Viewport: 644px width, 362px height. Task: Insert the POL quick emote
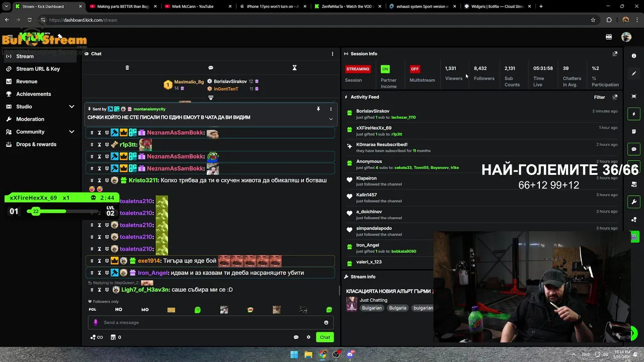[93, 310]
